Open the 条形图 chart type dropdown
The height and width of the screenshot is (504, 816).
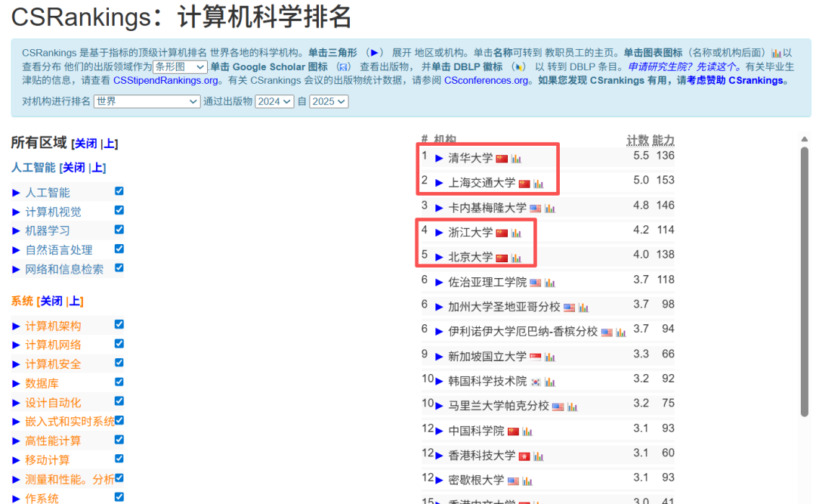(x=180, y=66)
